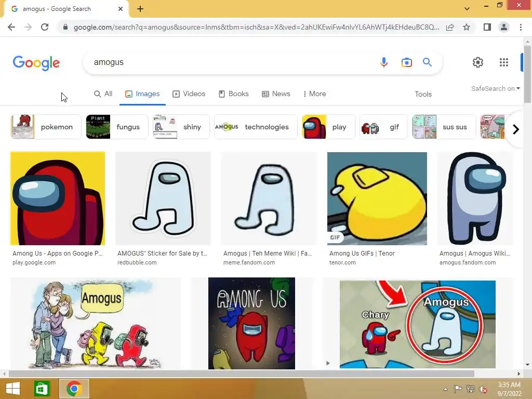
Task: Go back with the browser back arrow
Action: (x=11, y=27)
